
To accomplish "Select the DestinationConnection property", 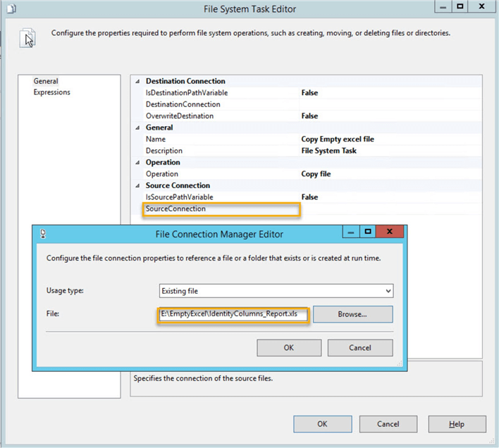I will point(183,104).
